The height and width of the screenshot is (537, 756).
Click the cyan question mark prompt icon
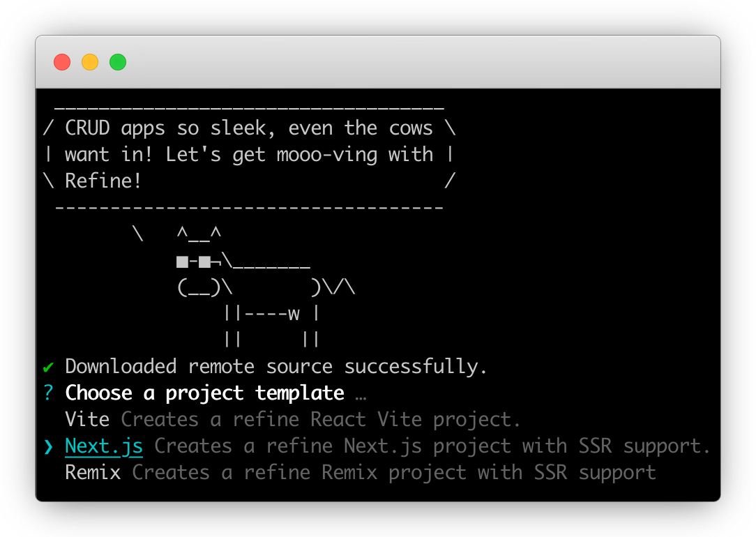tap(47, 393)
